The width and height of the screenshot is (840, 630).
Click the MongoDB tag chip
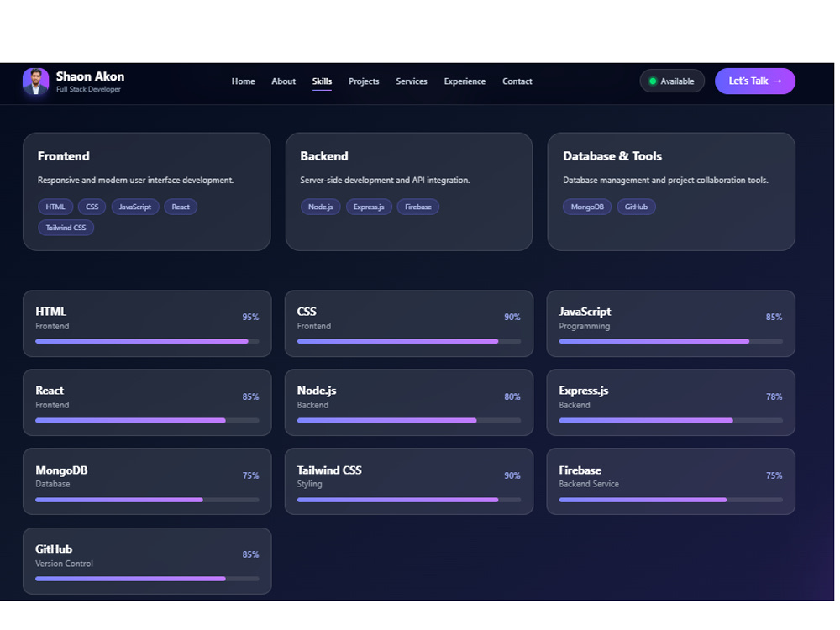pos(587,207)
